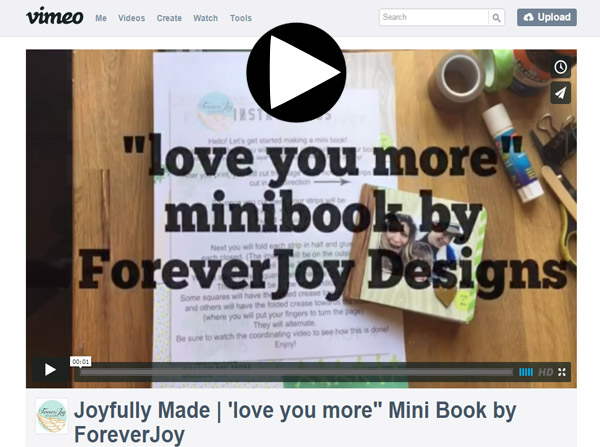Enter fullscreen mode

tap(562, 372)
